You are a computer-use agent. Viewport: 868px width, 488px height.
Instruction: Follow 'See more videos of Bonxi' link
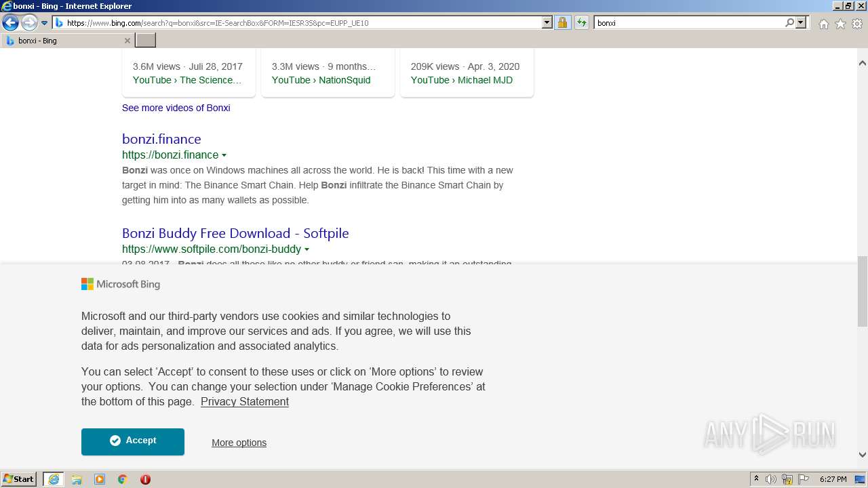click(x=176, y=108)
